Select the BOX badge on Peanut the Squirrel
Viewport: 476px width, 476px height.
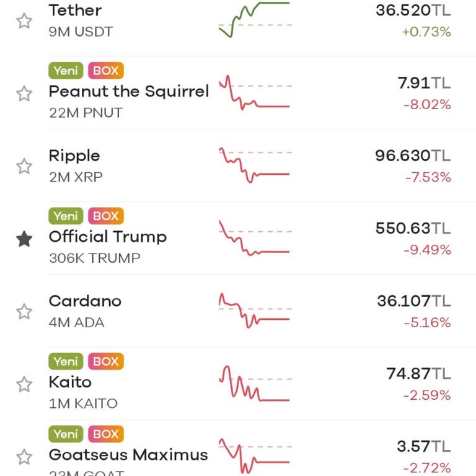point(106,71)
